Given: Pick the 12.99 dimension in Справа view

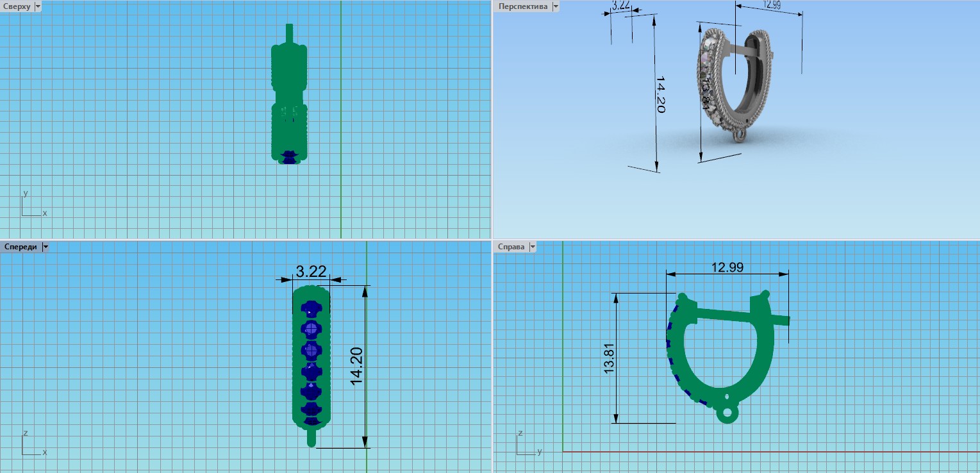Looking at the screenshot, I should 727,267.
